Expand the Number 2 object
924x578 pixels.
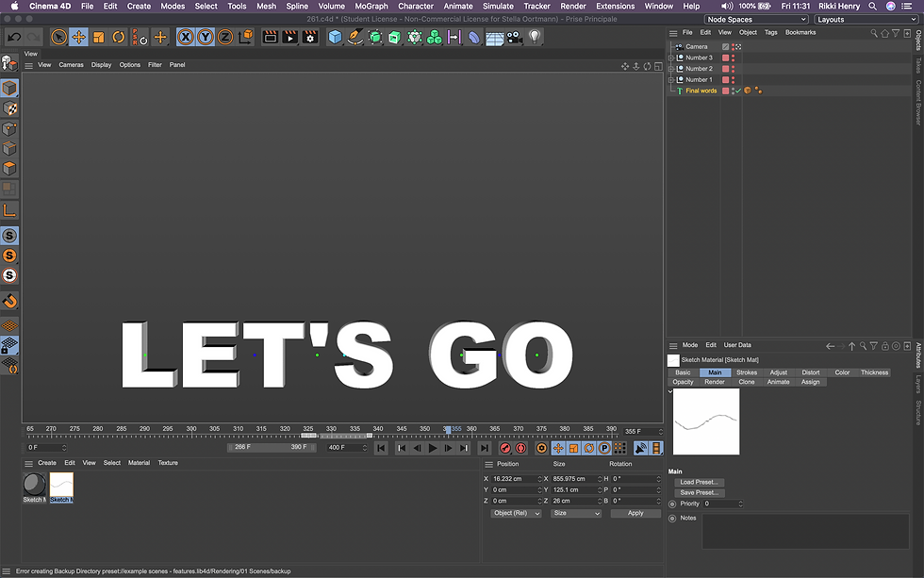(670, 68)
